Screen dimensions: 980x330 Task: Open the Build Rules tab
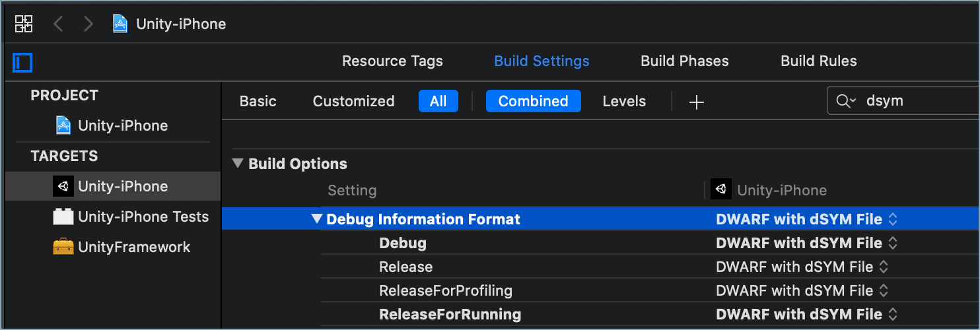pyautogui.click(x=818, y=61)
